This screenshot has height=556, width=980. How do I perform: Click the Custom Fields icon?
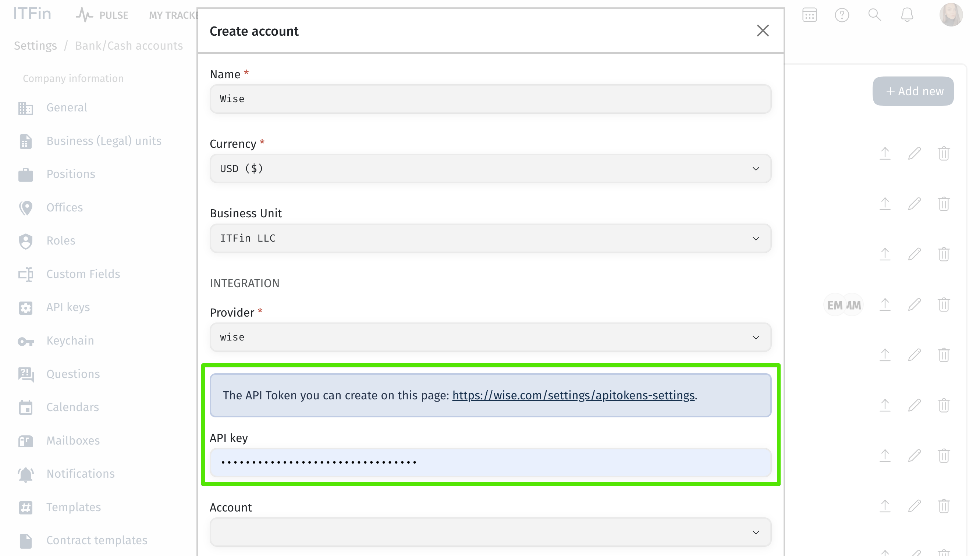(x=26, y=275)
